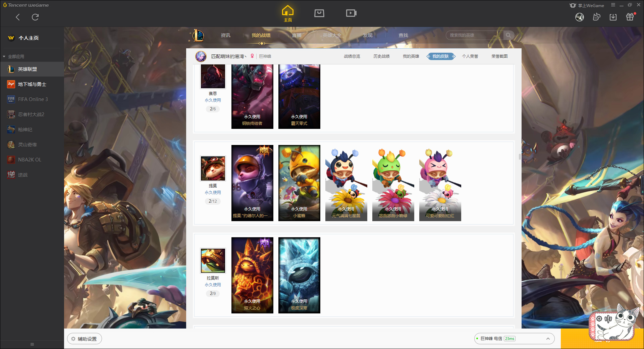Viewport: 644px width, 349px height.
Task: Switch to 我的皮肤 tab
Action: [x=441, y=56]
